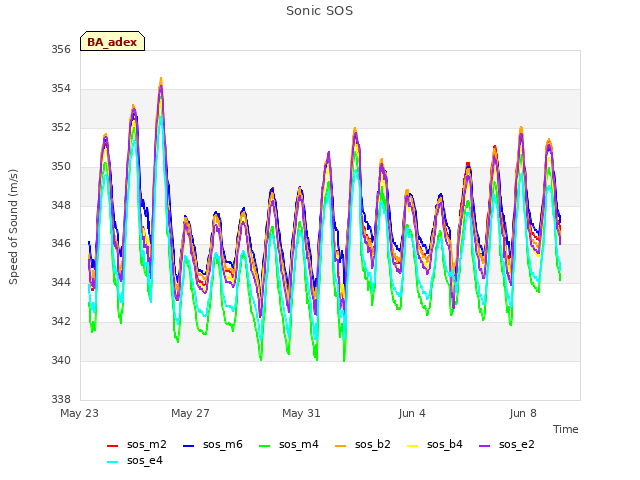Click the 342 y-axis tick label
The image size is (640, 480).
pos(61,322)
